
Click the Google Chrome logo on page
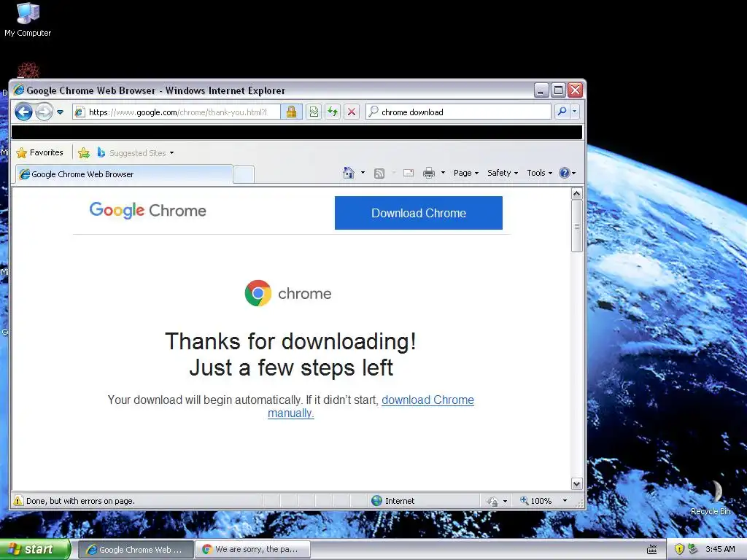147,210
